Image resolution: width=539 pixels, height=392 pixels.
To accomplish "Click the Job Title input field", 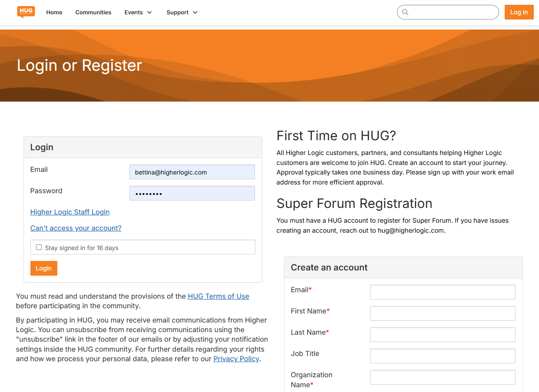I will click(443, 356).
